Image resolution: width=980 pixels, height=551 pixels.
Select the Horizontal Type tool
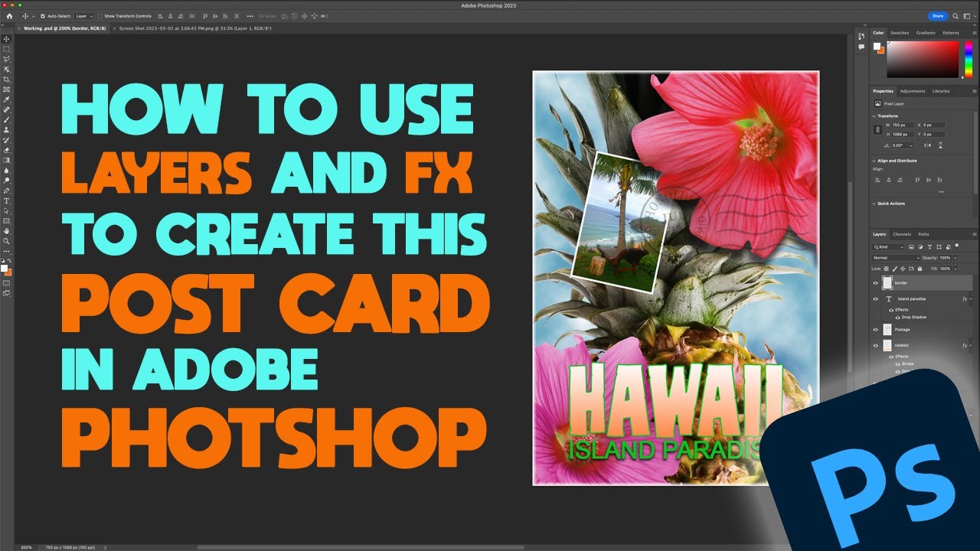(8, 200)
